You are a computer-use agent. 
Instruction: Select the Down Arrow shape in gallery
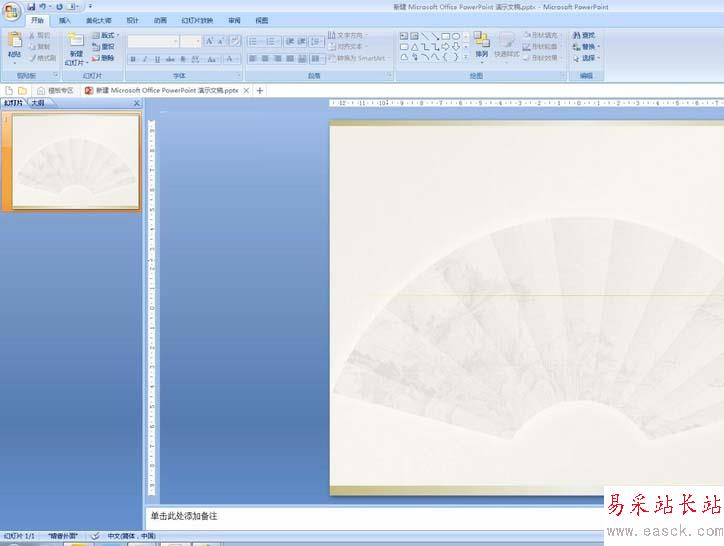[456, 47]
